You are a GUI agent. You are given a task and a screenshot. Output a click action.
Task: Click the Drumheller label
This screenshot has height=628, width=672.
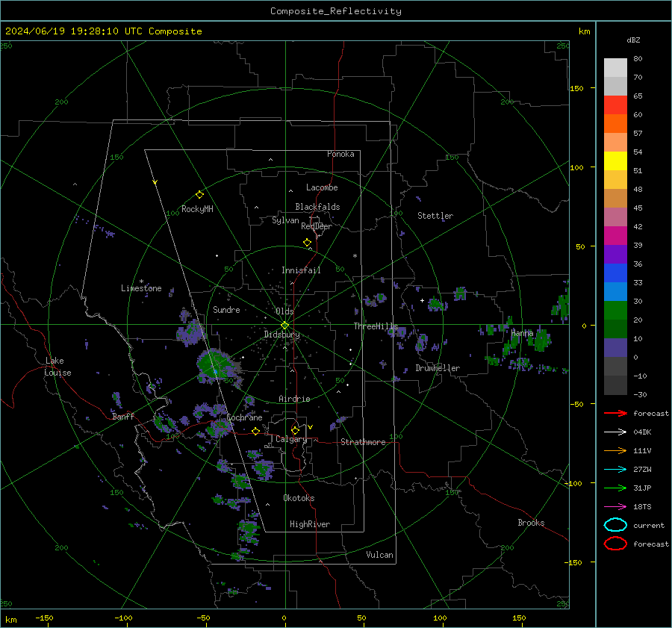438,368
